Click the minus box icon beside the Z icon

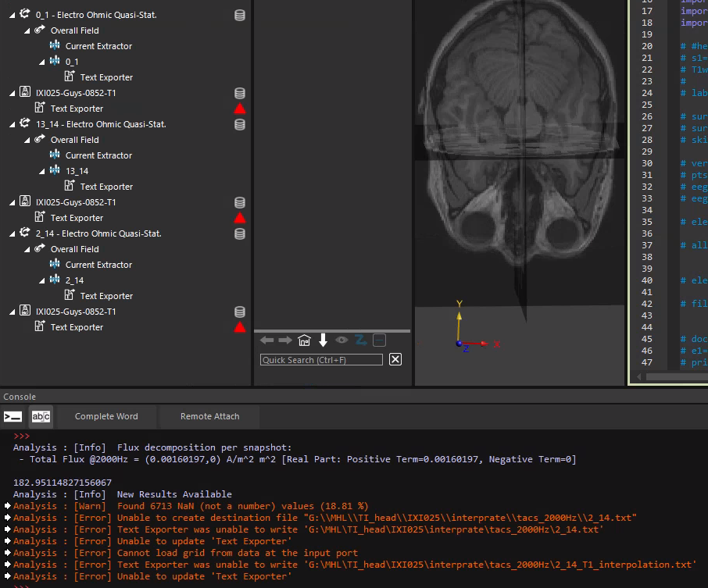tap(379, 340)
